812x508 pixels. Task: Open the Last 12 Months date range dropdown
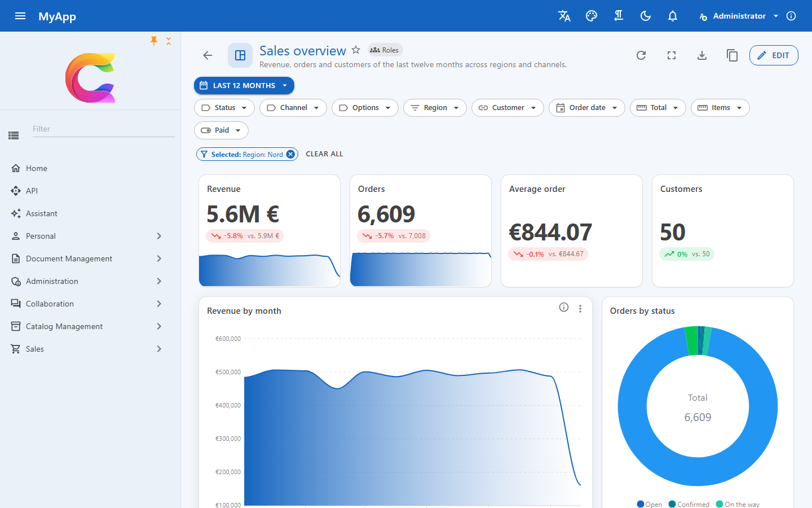pyautogui.click(x=244, y=86)
